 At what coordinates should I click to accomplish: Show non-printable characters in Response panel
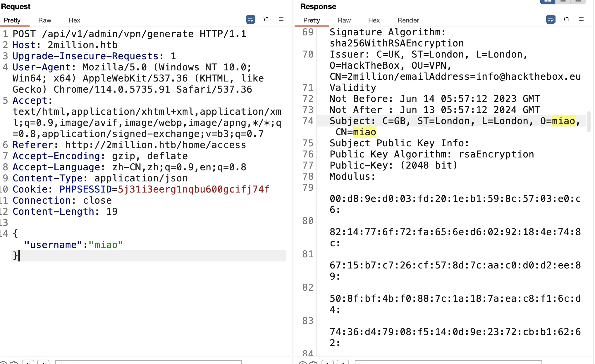tap(566, 19)
